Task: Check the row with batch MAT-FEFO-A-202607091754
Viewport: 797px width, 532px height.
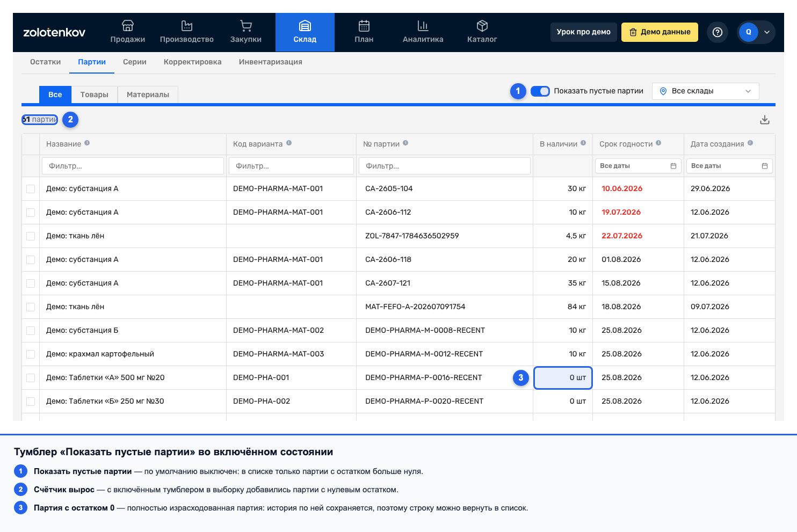Action: (x=31, y=307)
